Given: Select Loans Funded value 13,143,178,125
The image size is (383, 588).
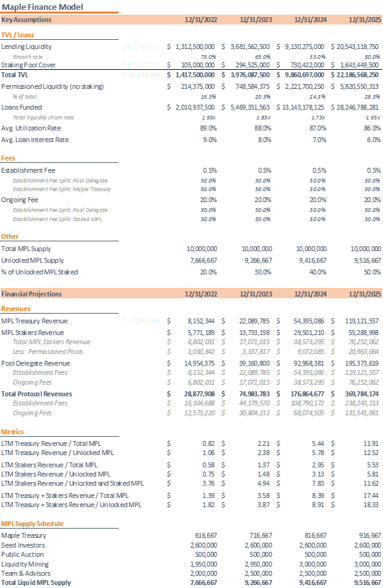Looking at the screenshot, I should point(303,107).
